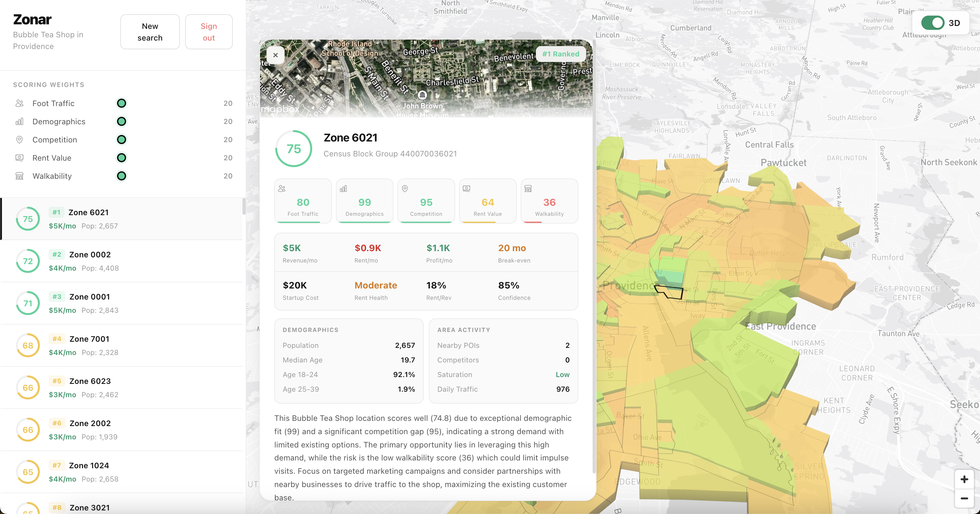The width and height of the screenshot is (980, 514).
Task: Start a New search
Action: [150, 32]
